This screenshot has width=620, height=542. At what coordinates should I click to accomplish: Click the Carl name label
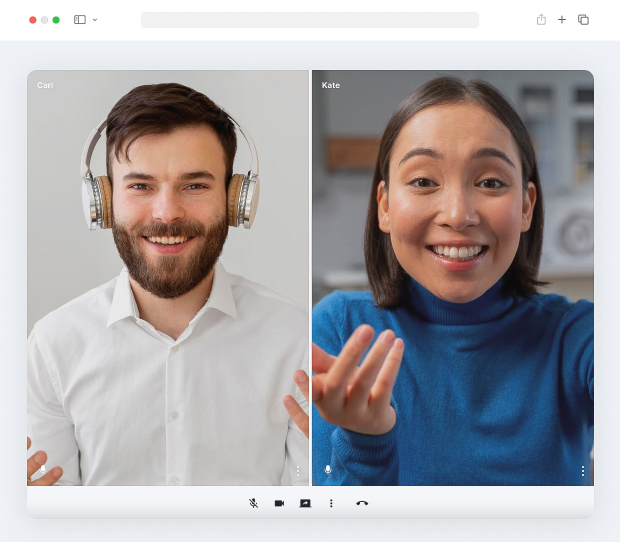click(45, 85)
